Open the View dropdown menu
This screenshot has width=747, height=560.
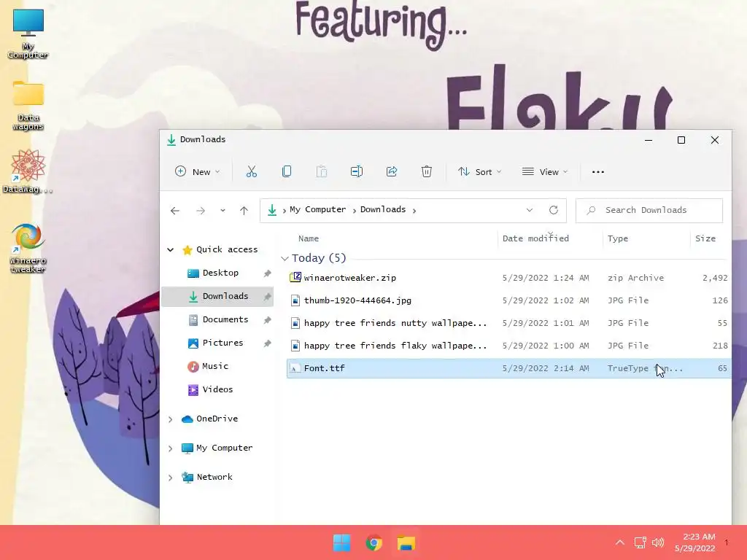pos(545,172)
